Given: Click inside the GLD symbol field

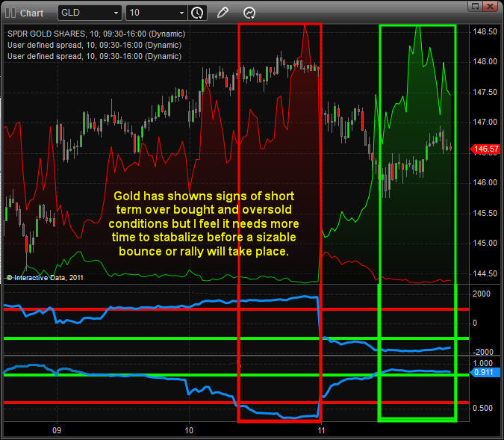Looking at the screenshot, I should [82, 13].
